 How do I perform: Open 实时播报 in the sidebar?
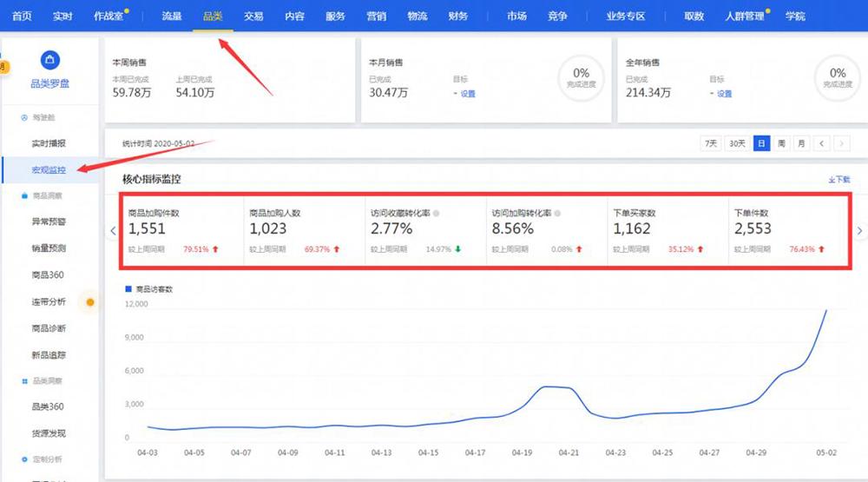tap(49, 143)
